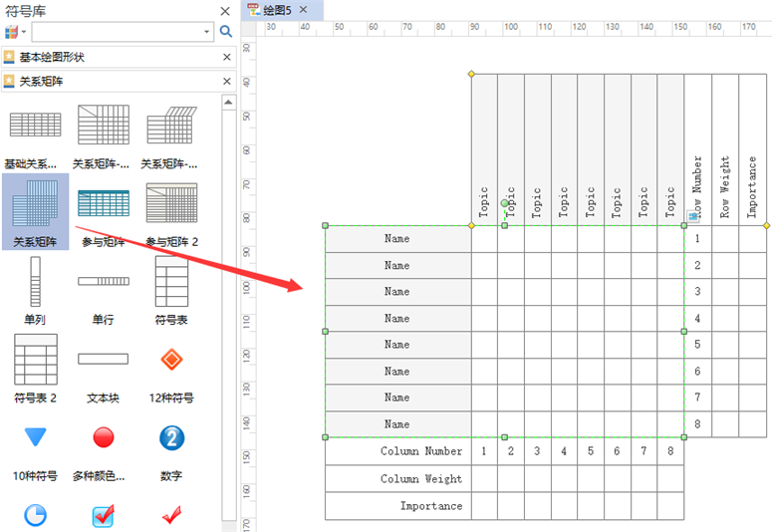This screenshot has height=532, width=772.
Task: Close the 符号库 panel
Action: (x=225, y=11)
